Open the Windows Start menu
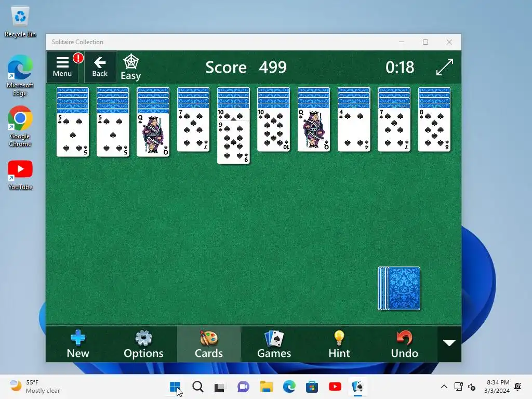Viewport: 532px width, 399px height. pos(175,387)
